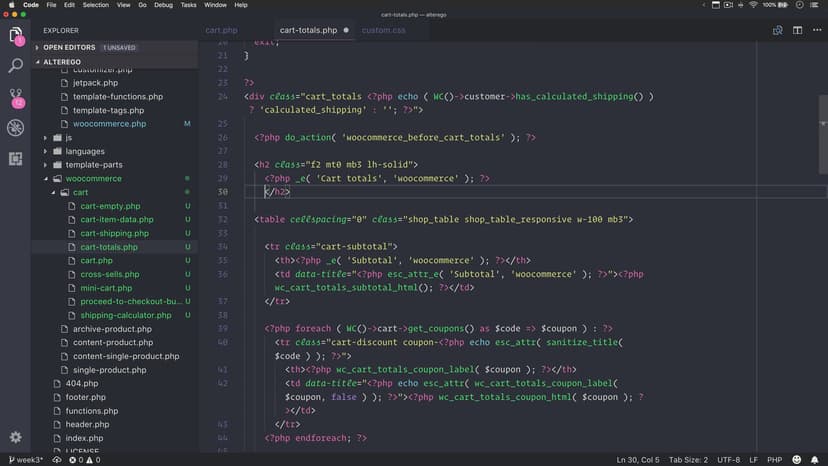Open cart-shipping.php in the file tree
The width and height of the screenshot is (828, 466).
[x=114, y=233]
